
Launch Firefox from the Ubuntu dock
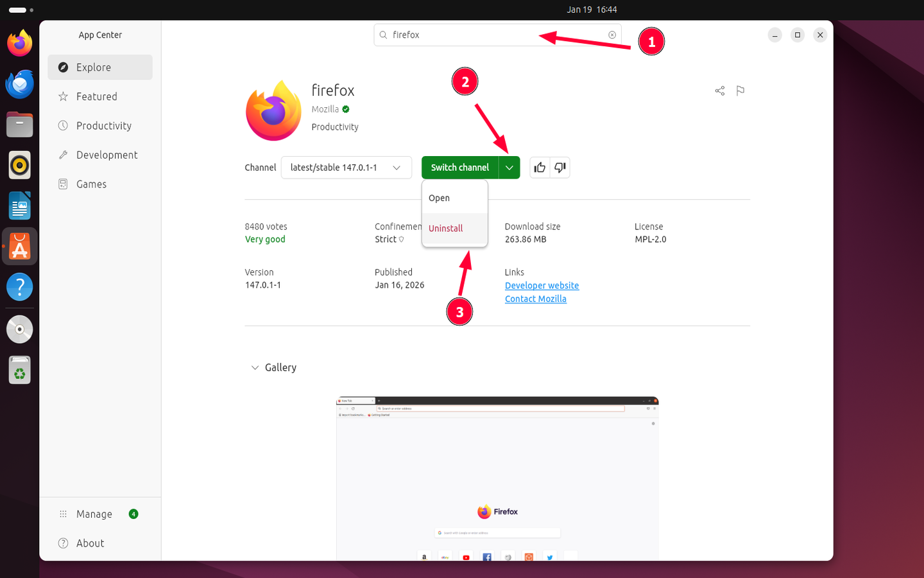(x=19, y=42)
